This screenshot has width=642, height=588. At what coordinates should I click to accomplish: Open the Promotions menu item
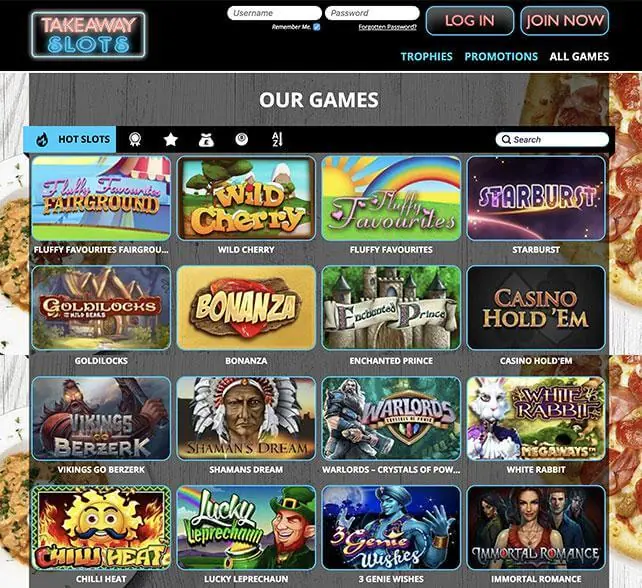coord(501,57)
